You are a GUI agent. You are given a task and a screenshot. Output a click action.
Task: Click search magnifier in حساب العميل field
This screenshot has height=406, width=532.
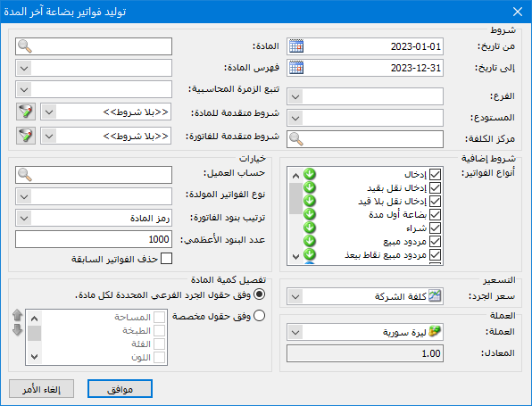[25, 175]
